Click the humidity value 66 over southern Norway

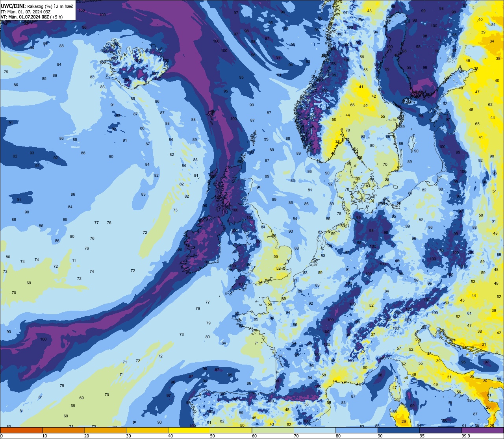[x=352, y=105]
